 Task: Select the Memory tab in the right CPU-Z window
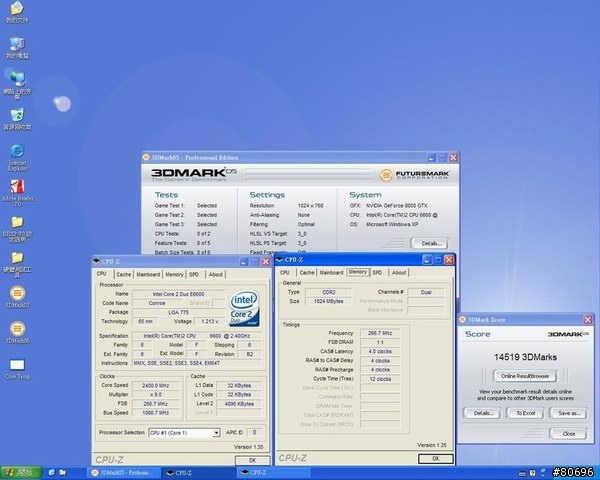coord(358,272)
